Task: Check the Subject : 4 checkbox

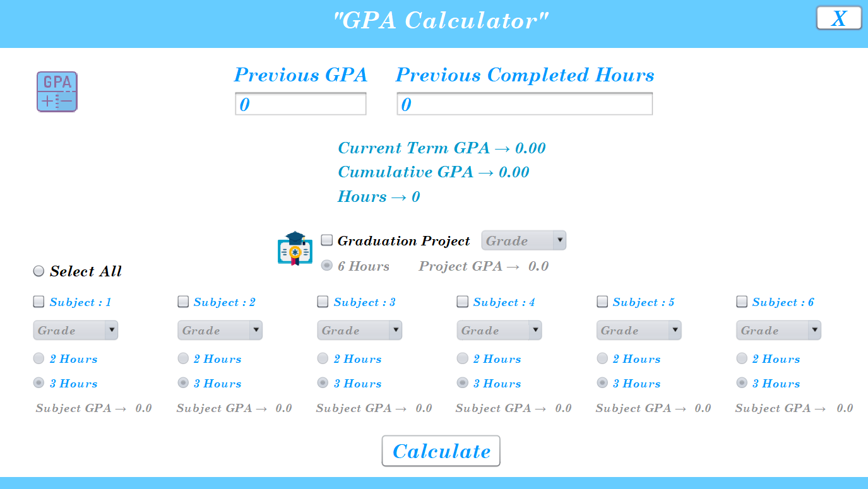Action: point(461,302)
